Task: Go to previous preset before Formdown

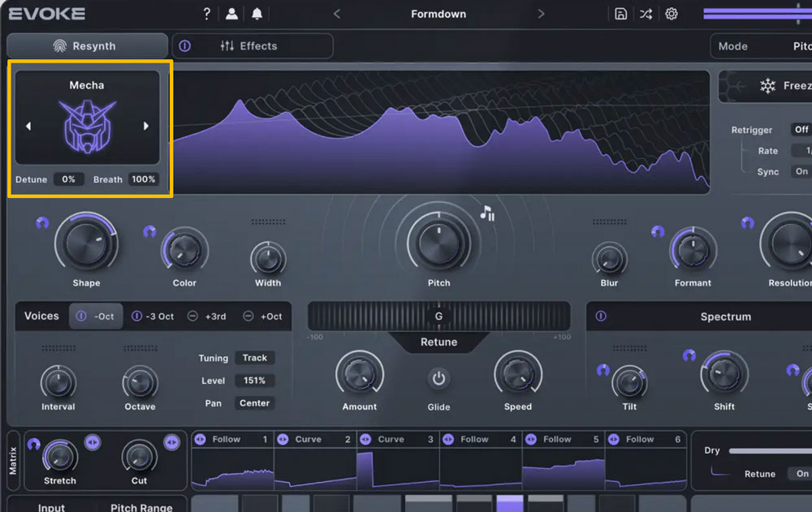Action: pos(337,14)
